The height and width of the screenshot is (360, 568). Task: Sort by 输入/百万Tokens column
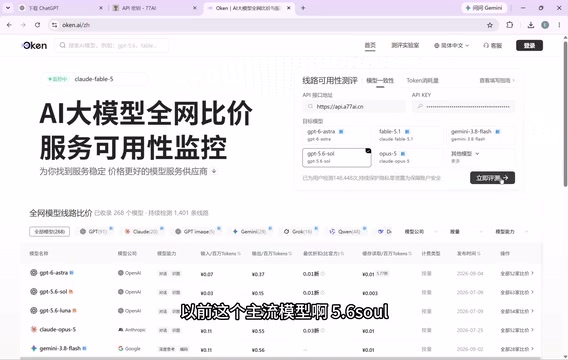coord(221,254)
